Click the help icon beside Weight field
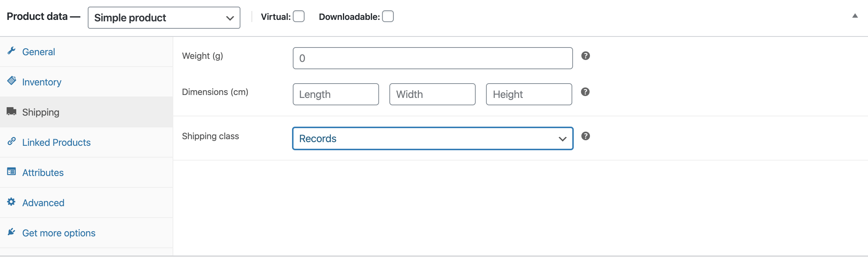868x257 pixels. coord(586,56)
